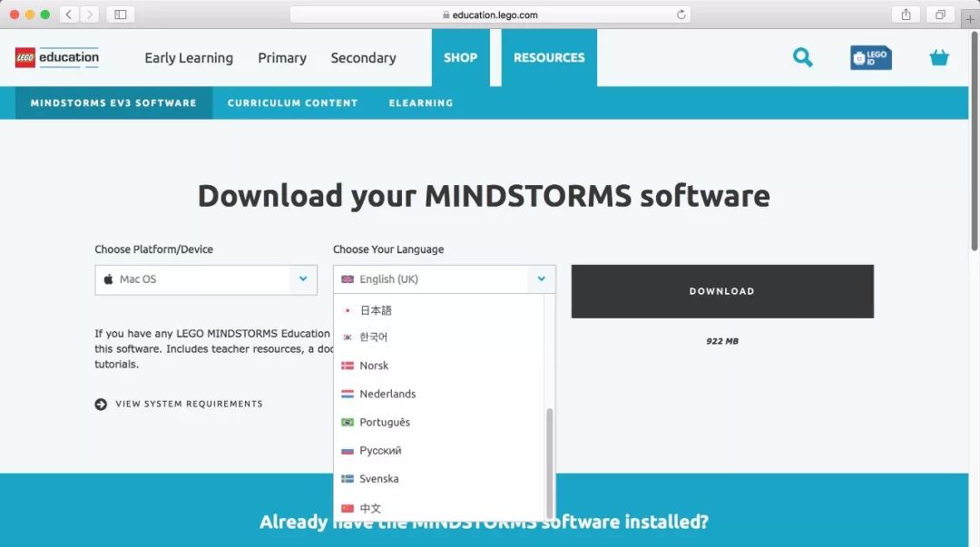Screen dimensions: 980x547
Task: Select the MINDSTORMS EV3 SOFTWARE tab
Action: click(113, 103)
